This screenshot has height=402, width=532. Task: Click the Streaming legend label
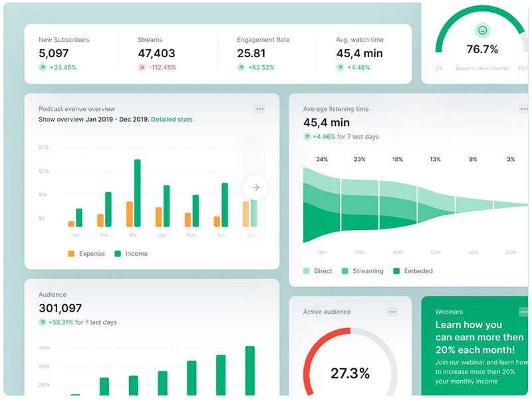click(368, 271)
